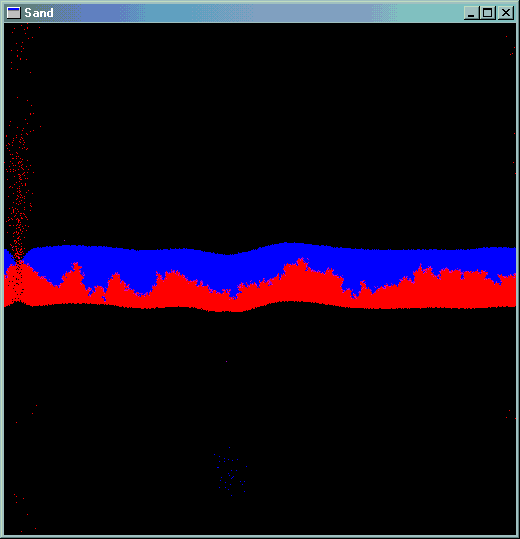Open the Sand window system menu icon
Viewport: 520px width, 539px height.
click(13, 13)
